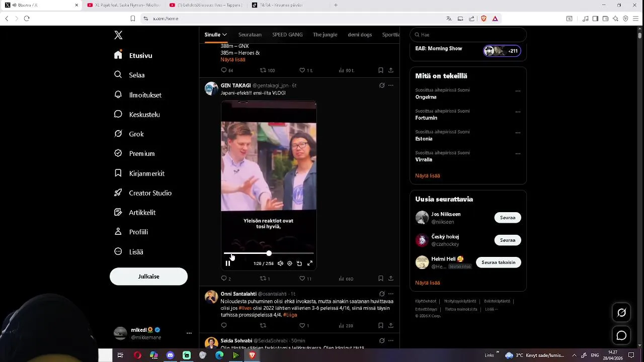
Task: Click the video progress slider handle
Action: [x=269, y=253]
